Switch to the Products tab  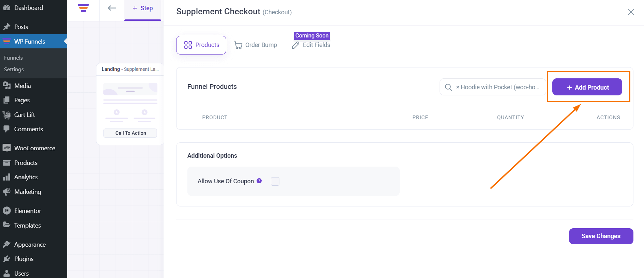pyautogui.click(x=201, y=45)
